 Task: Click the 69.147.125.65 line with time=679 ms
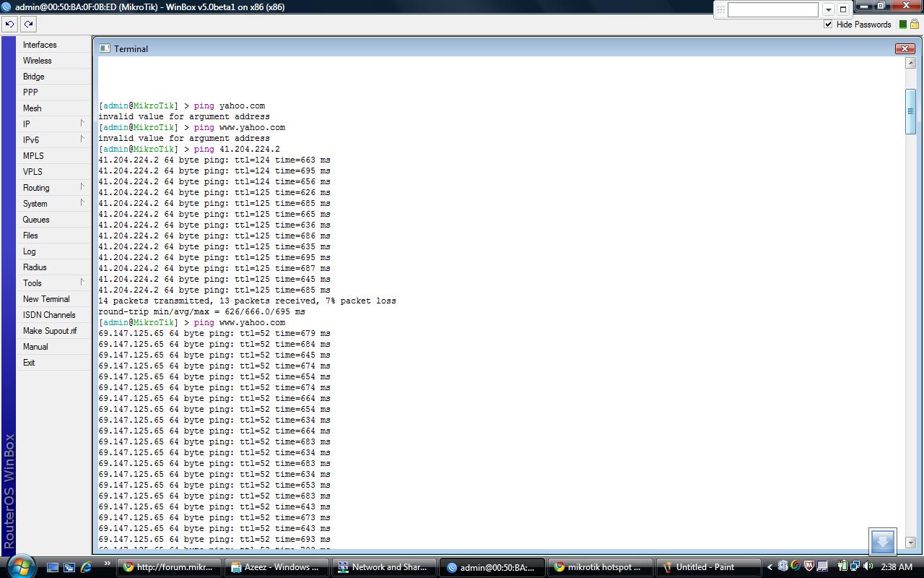pos(214,333)
